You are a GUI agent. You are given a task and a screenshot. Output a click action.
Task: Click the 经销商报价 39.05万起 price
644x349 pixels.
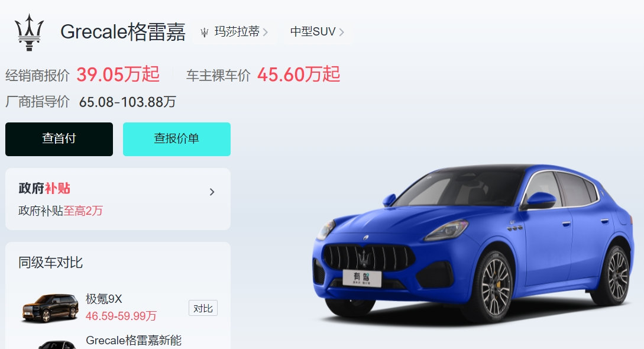click(118, 75)
